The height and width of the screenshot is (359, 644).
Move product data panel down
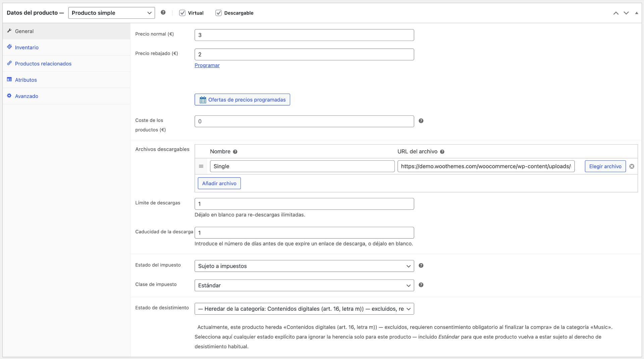pyautogui.click(x=626, y=13)
